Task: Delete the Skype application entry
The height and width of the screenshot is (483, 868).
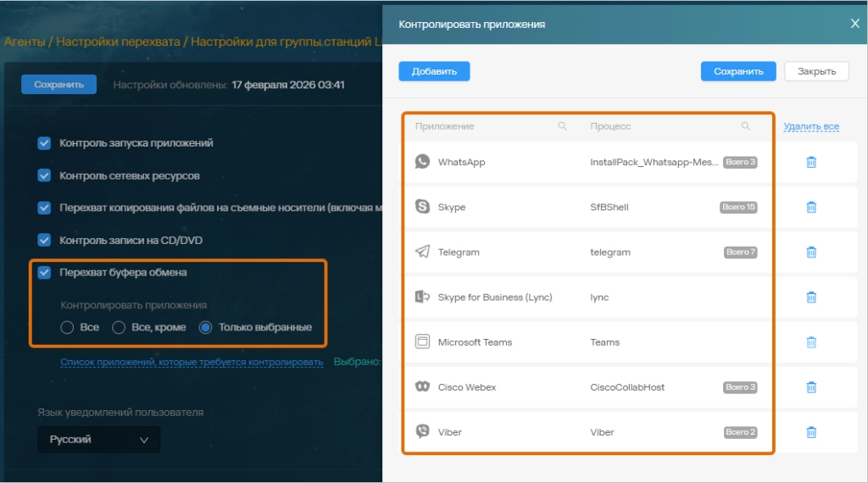Action: (x=811, y=207)
